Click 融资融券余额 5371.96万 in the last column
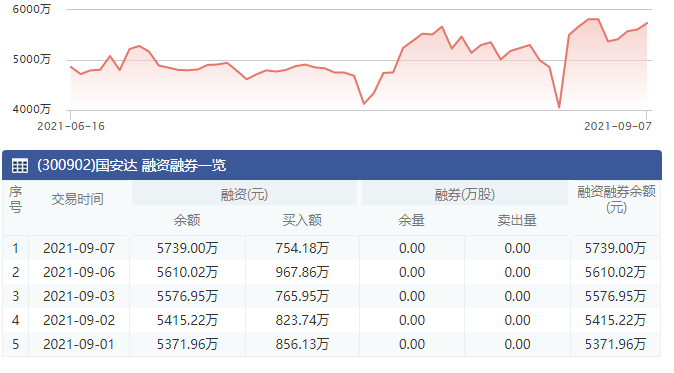The image size is (674, 373). coord(615,345)
